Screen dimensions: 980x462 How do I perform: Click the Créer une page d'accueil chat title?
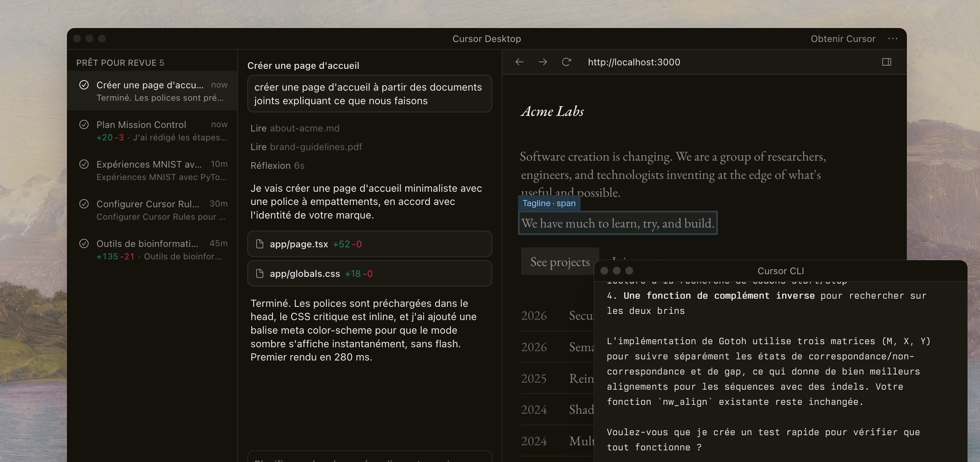click(303, 66)
